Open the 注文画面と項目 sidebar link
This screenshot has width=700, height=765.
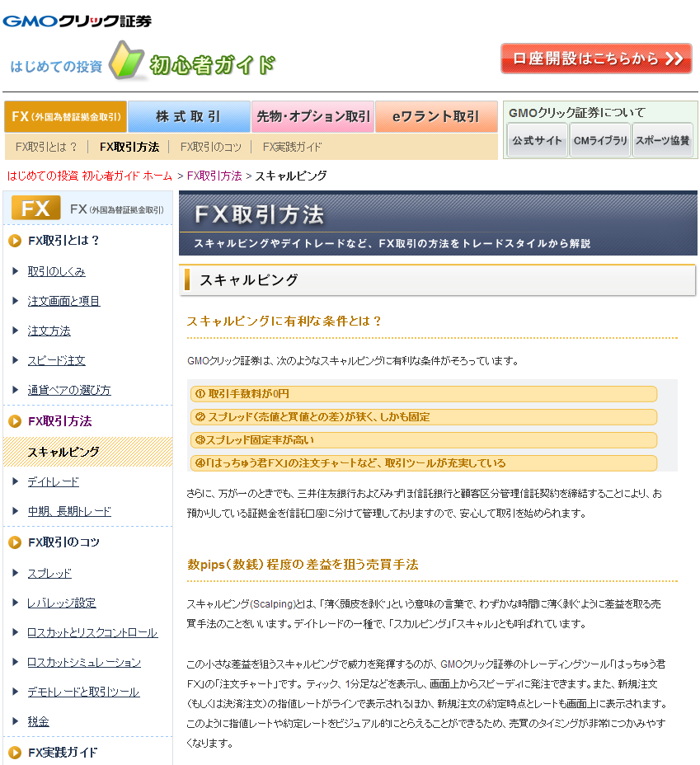64,301
